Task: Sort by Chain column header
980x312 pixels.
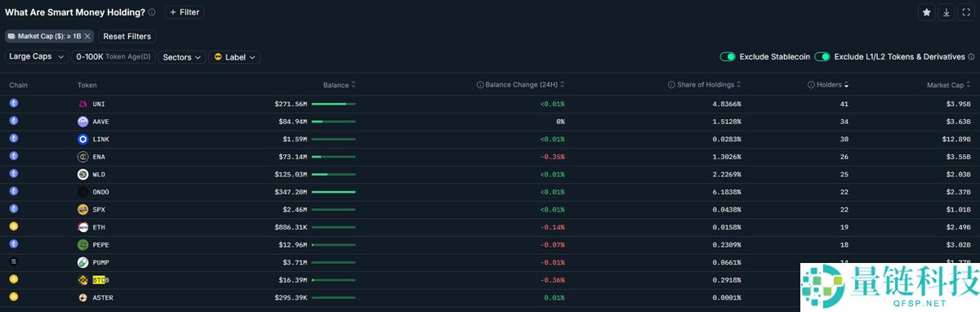Action: pos(18,85)
